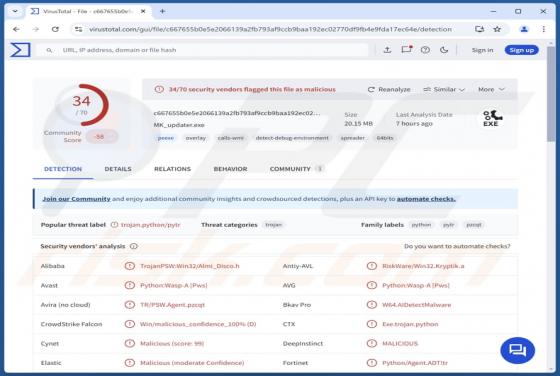The height and width of the screenshot is (376, 560).
Task: Click the pytr family label
Action: (449, 225)
